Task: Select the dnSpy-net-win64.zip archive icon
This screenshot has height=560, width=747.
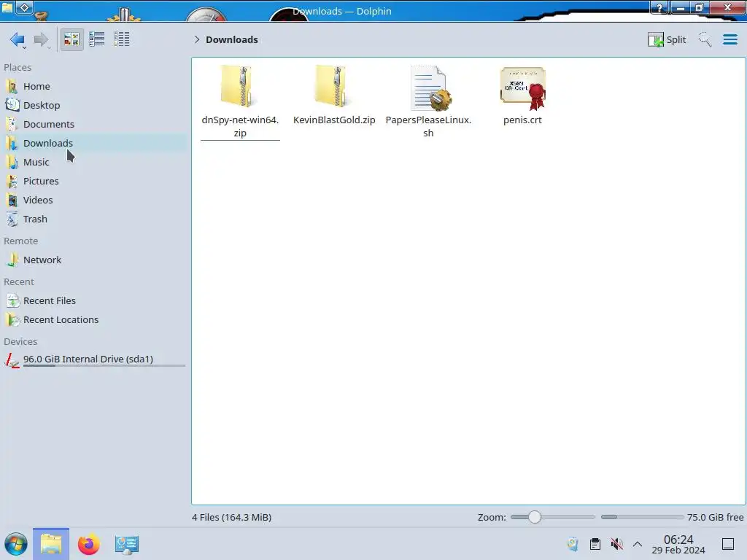Action: 239,86
